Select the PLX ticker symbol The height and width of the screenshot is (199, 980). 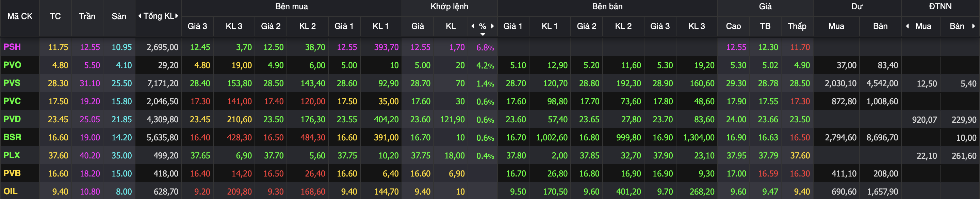pyautogui.click(x=12, y=155)
